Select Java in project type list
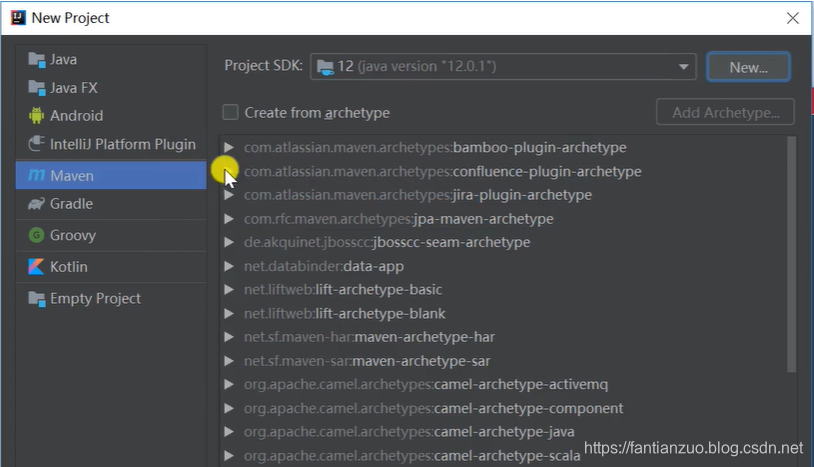 [111, 60]
